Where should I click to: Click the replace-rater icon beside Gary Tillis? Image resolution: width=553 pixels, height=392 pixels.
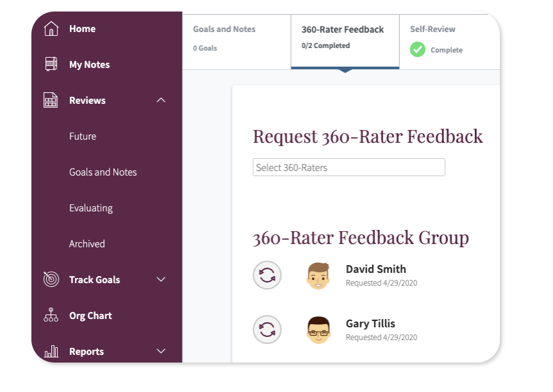coord(267,329)
